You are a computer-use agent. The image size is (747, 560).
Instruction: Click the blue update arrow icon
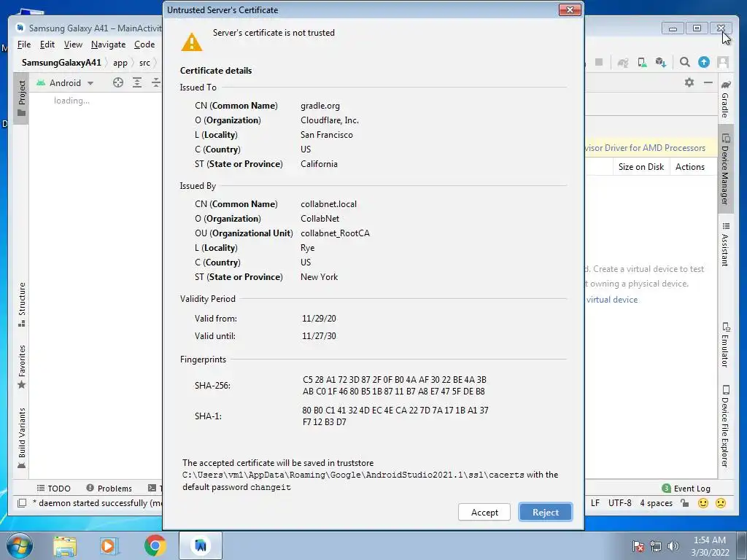[704, 63]
